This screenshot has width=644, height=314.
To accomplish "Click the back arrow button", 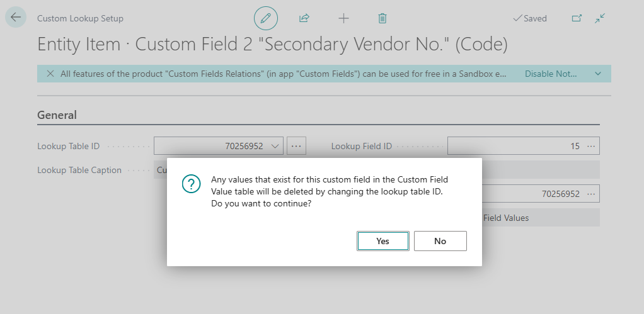I will point(16,18).
